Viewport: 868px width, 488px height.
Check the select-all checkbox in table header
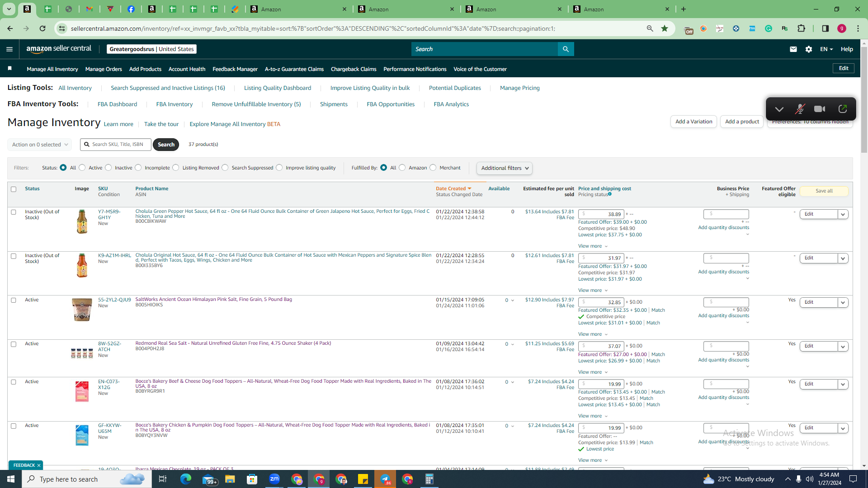coord(14,189)
